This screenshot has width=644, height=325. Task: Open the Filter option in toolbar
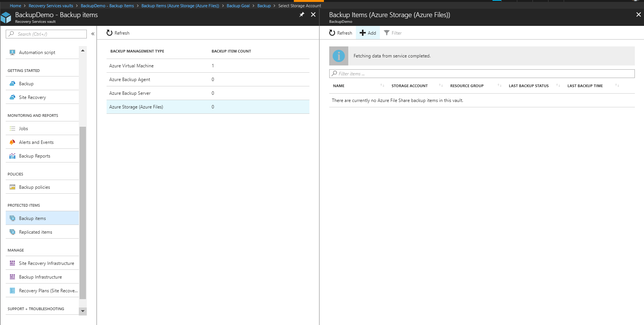click(392, 33)
